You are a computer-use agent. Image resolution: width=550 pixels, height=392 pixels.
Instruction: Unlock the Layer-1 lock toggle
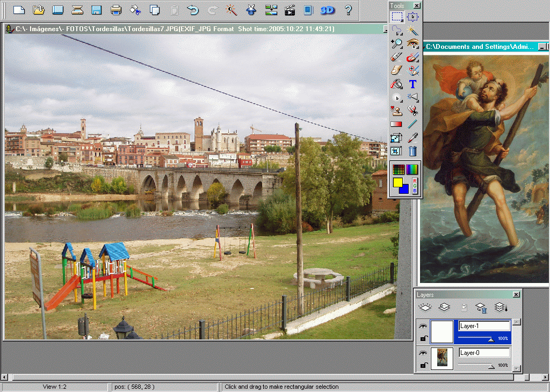pyautogui.click(x=423, y=339)
